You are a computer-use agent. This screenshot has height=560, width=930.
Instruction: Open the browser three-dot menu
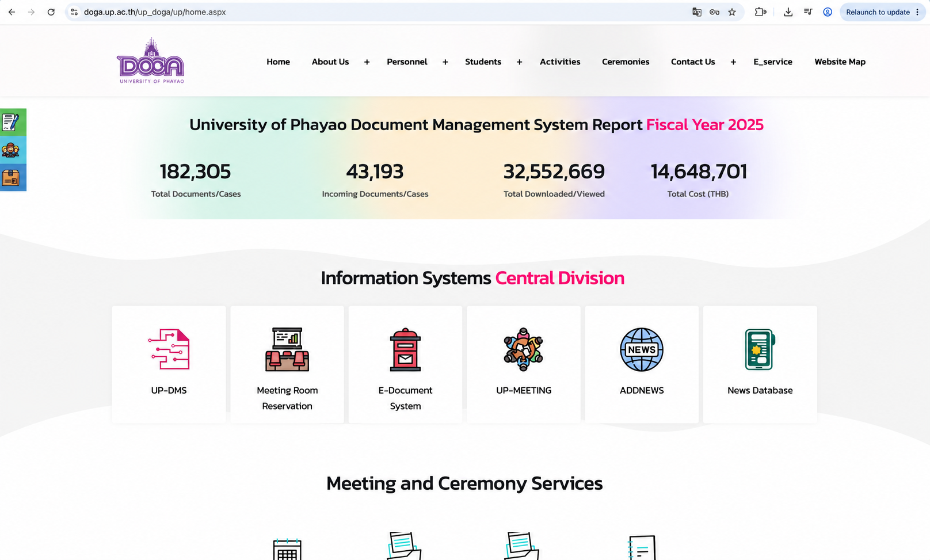tap(917, 12)
